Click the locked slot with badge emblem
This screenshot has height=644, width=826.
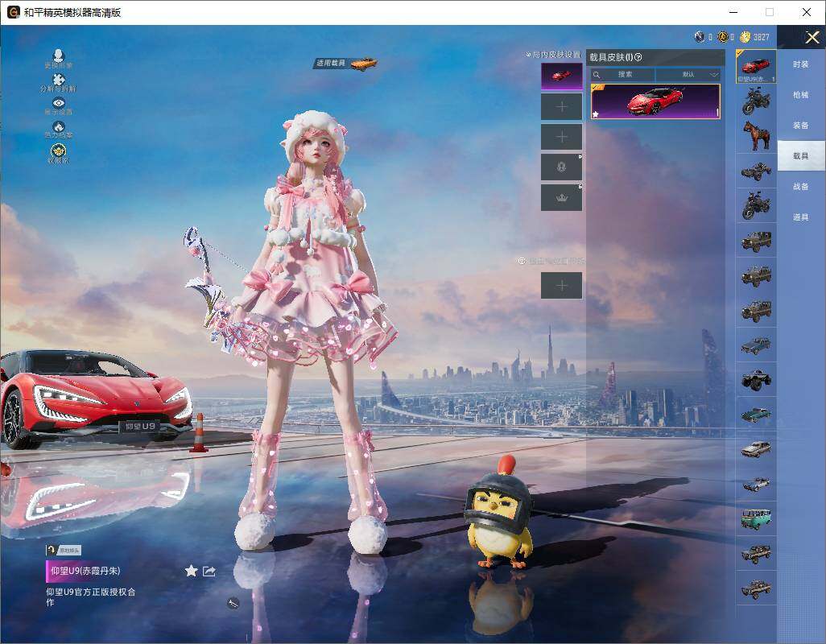pyautogui.click(x=562, y=167)
